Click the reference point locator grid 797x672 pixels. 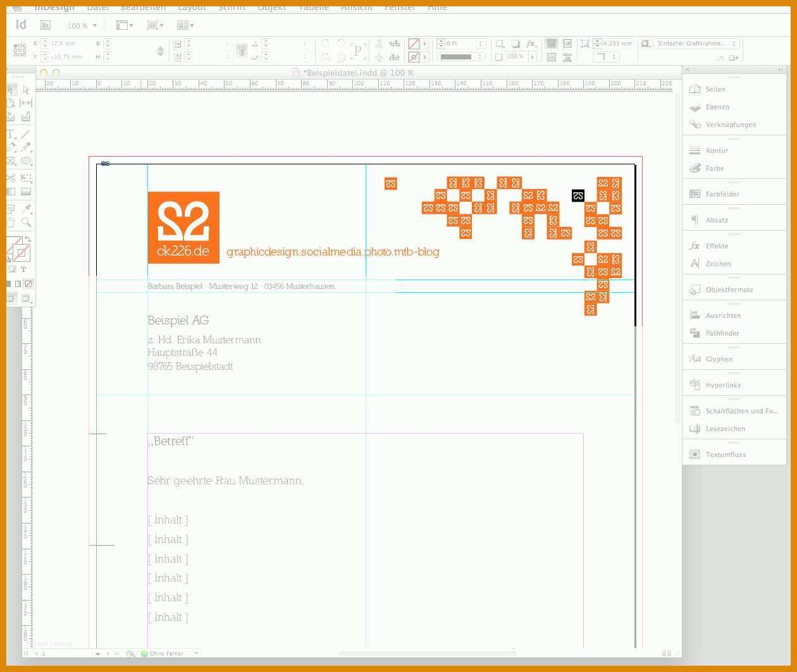pyautogui.click(x=20, y=50)
